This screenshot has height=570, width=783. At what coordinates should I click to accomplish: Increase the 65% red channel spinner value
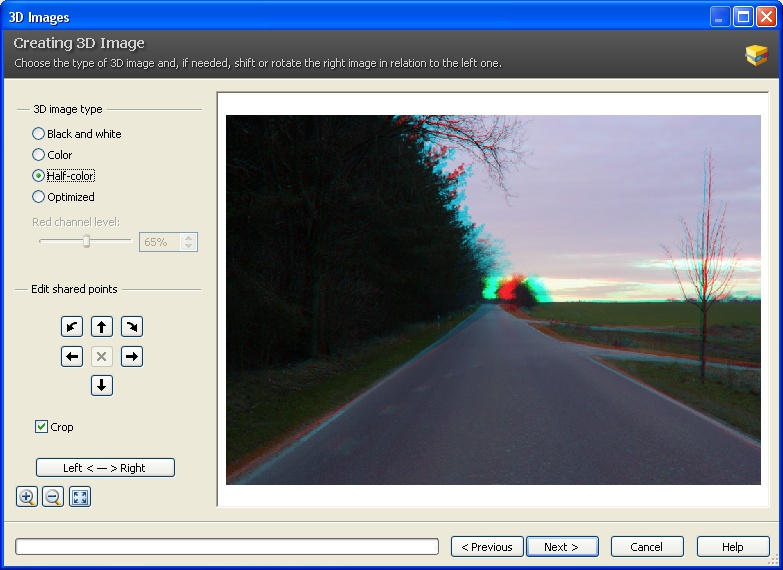tap(189, 238)
